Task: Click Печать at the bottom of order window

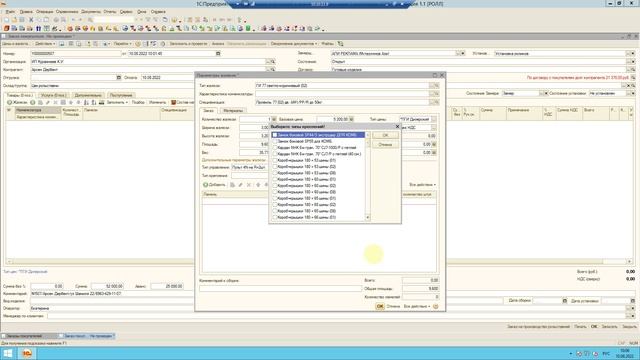Action: coord(580,327)
